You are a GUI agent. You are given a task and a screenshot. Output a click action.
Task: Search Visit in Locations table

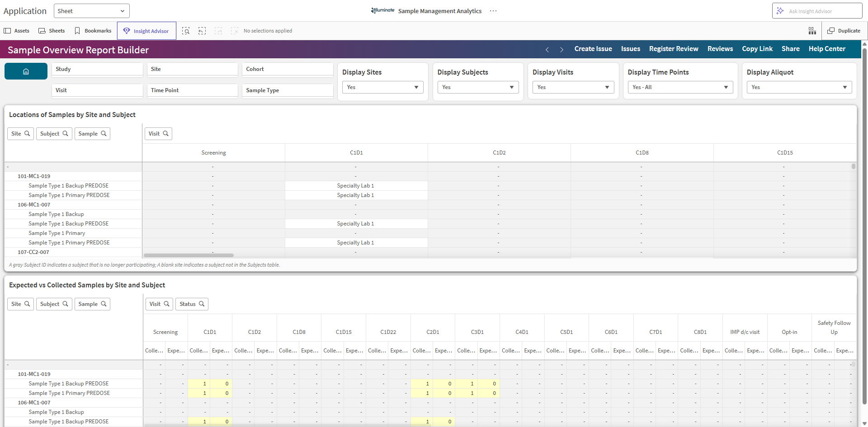[x=159, y=134]
